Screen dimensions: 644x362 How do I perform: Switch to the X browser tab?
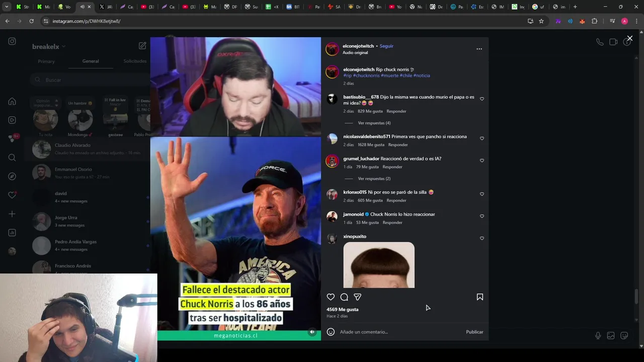[x=105, y=7]
